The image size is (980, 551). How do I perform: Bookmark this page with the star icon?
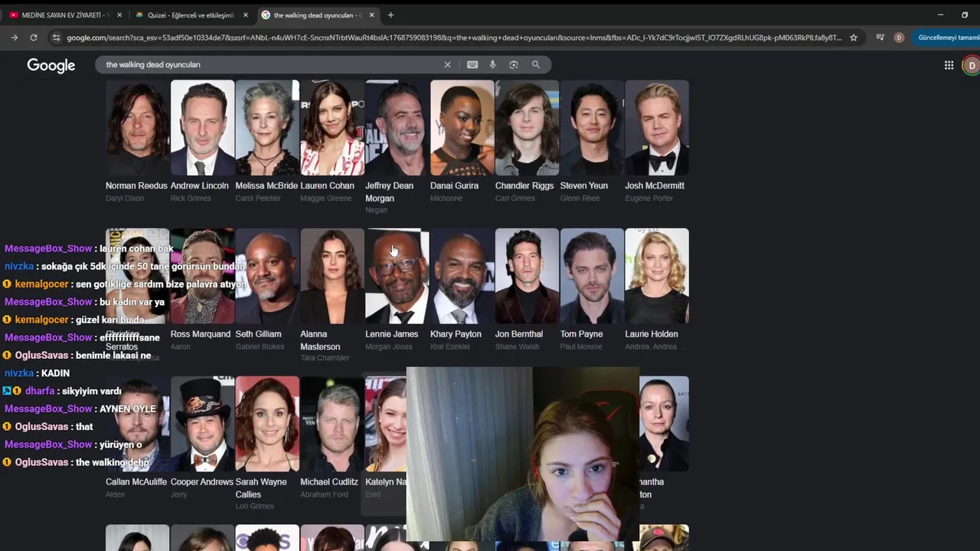[x=854, y=37]
